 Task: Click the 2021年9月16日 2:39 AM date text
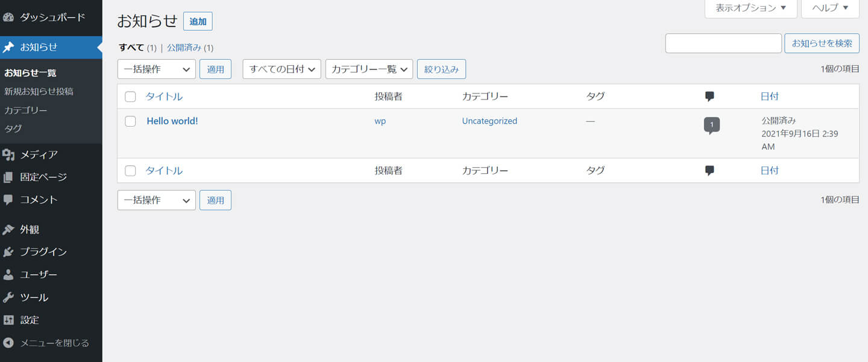[x=800, y=140]
